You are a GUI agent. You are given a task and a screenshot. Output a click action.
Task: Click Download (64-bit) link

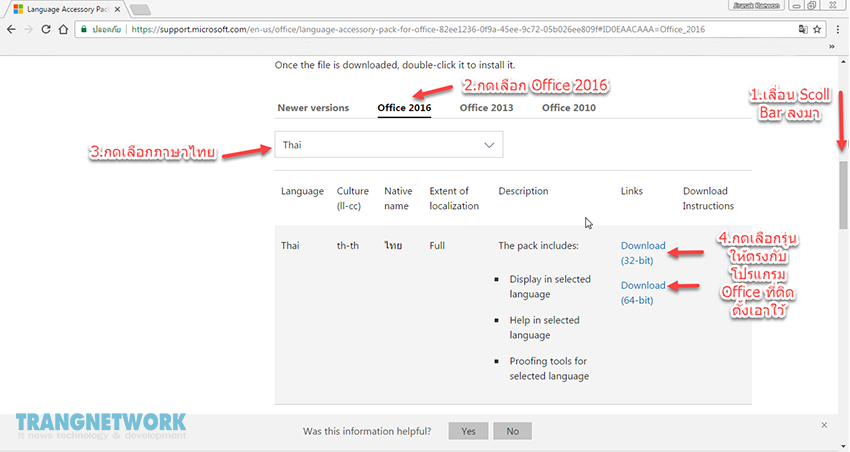pos(643,293)
